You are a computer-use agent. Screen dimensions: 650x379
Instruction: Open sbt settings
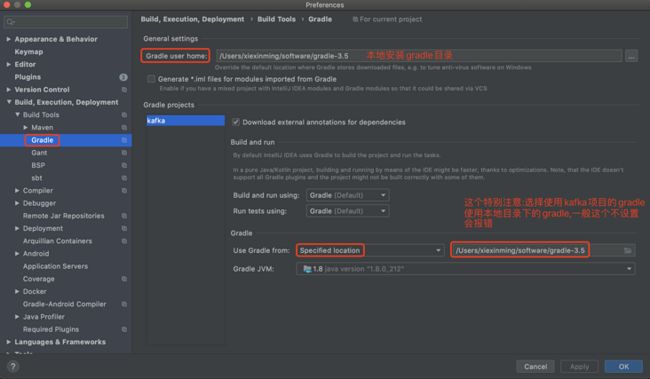tap(37, 178)
